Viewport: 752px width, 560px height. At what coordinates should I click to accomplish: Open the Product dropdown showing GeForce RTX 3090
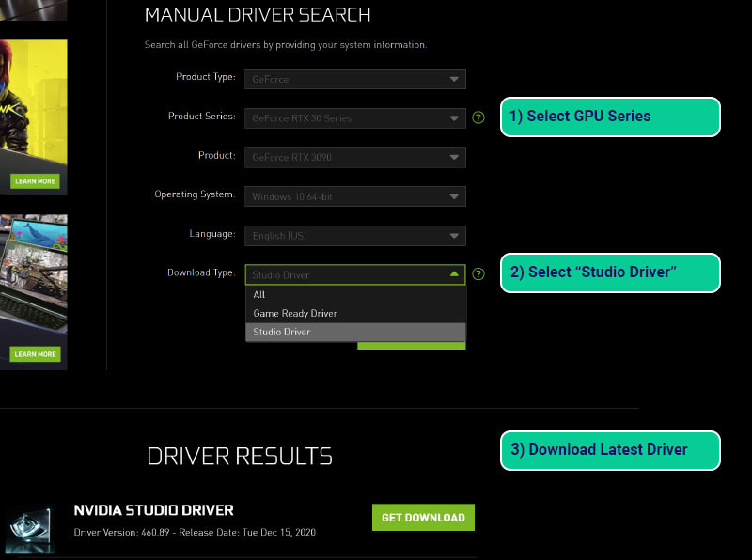[x=355, y=157]
